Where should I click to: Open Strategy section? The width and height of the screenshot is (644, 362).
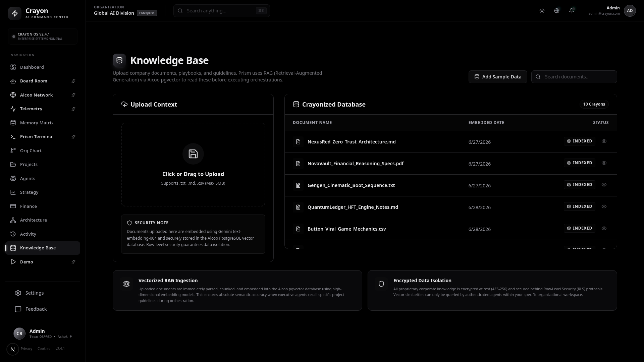tap(43, 192)
